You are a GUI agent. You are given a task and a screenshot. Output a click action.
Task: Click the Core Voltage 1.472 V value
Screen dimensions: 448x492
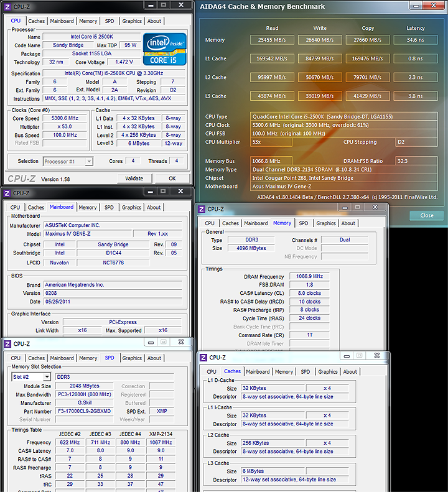(124, 62)
